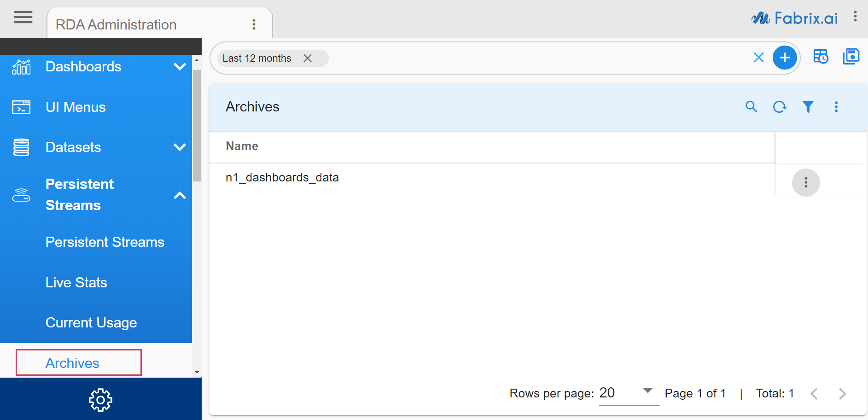Click the sidebar scroll down arrow
The image size is (868, 420).
point(197,372)
